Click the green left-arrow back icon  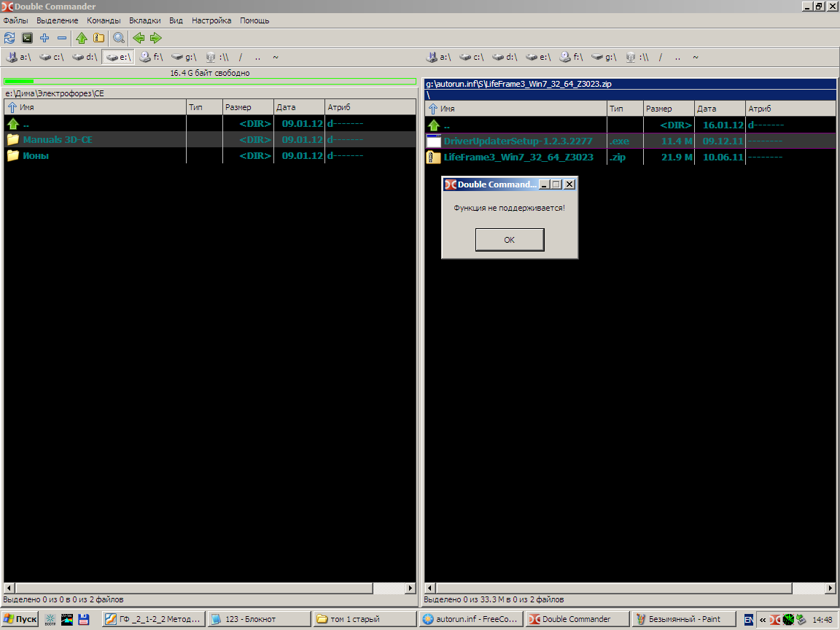tap(139, 38)
